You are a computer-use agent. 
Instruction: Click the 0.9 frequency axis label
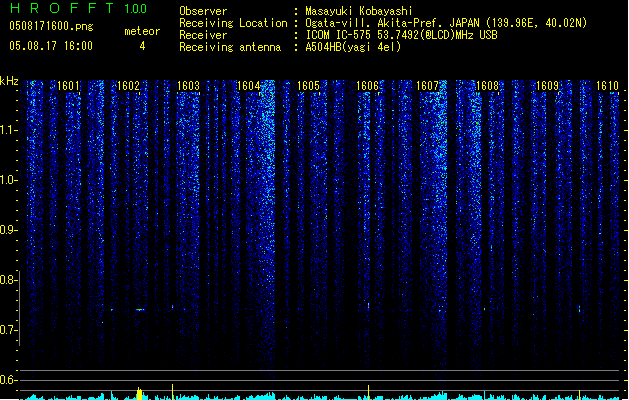click(7, 230)
